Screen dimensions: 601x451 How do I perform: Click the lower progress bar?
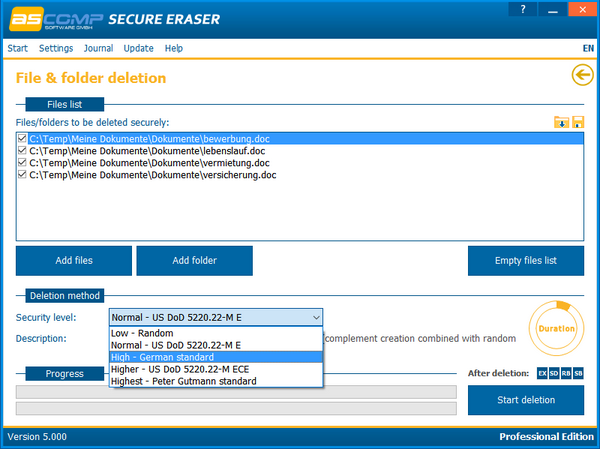click(x=236, y=408)
